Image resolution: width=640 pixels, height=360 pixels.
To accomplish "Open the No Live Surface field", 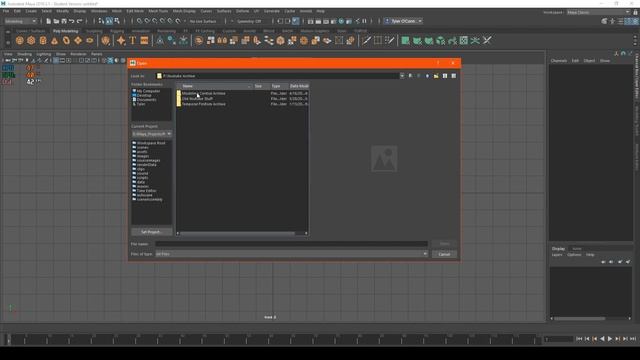I will [x=203, y=21].
